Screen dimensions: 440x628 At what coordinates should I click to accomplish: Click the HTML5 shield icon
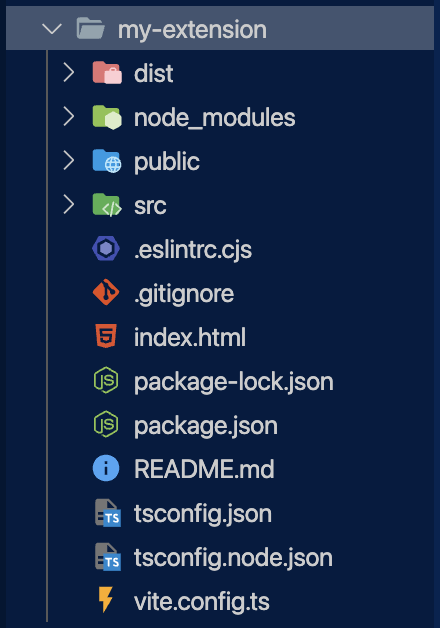pos(106,336)
